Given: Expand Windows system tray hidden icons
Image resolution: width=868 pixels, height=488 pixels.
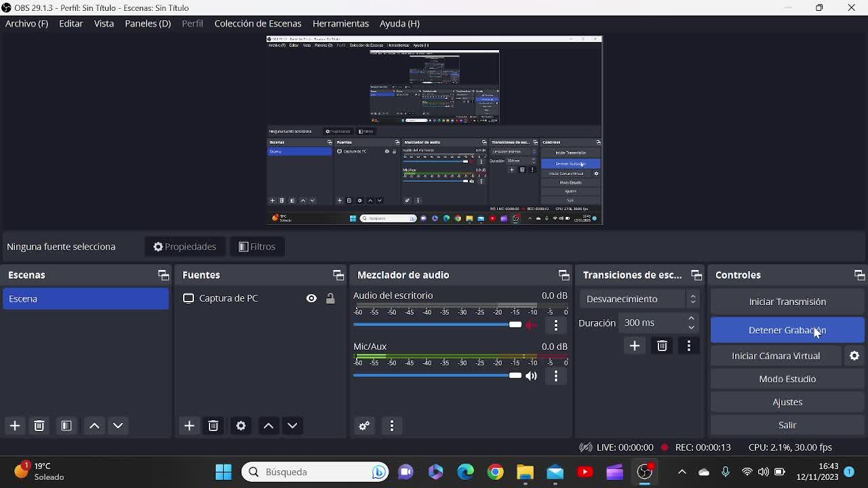Looking at the screenshot, I should (x=682, y=472).
